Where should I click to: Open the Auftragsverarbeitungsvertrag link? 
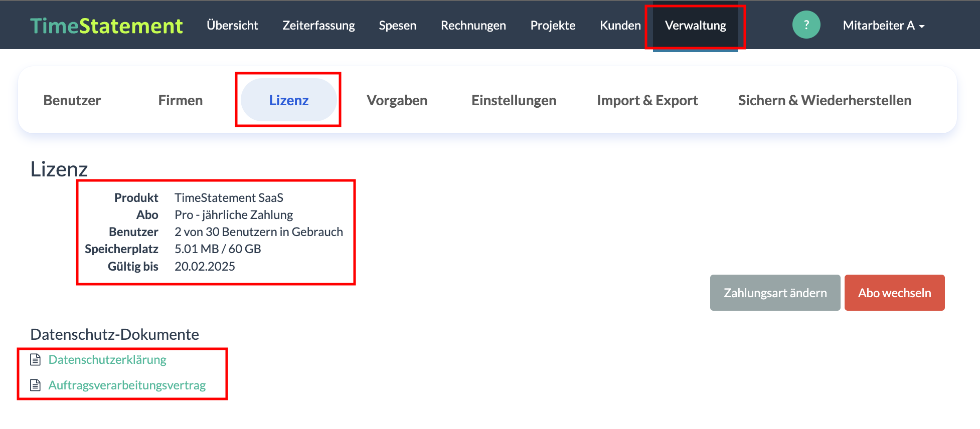click(127, 385)
